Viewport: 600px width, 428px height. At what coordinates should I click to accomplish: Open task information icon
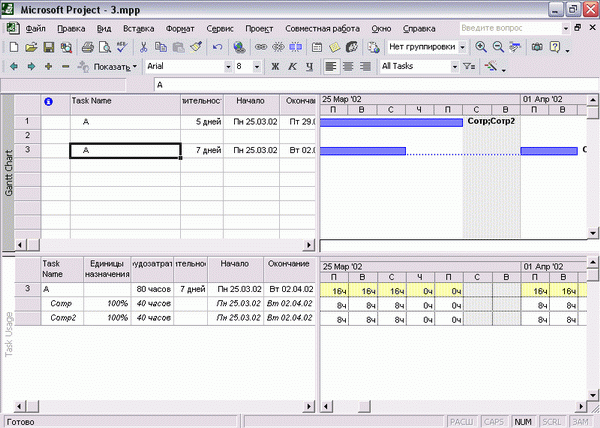(x=317, y=47)
